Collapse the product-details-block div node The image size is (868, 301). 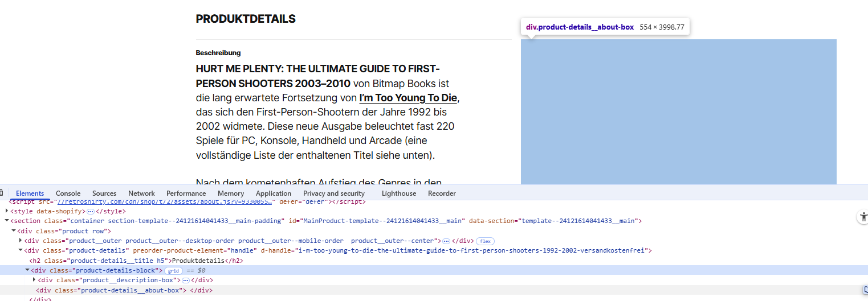[x=27, y=270]
